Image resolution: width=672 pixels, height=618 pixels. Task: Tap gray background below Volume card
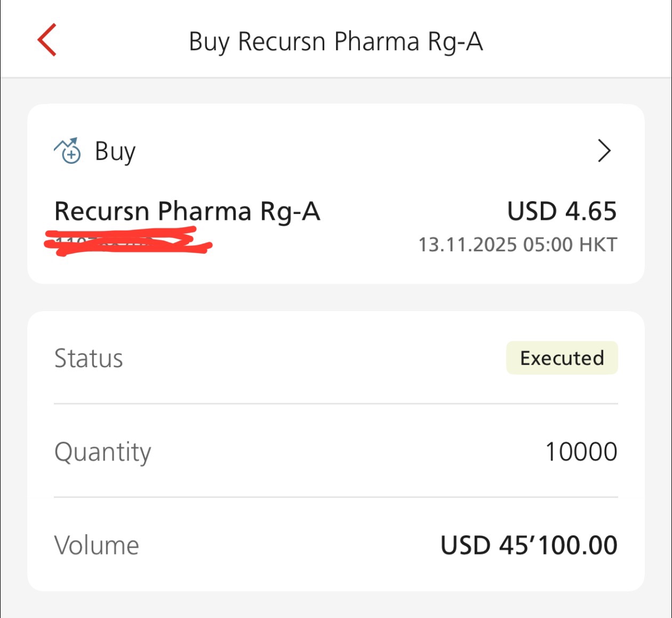(x=336, y=605)
